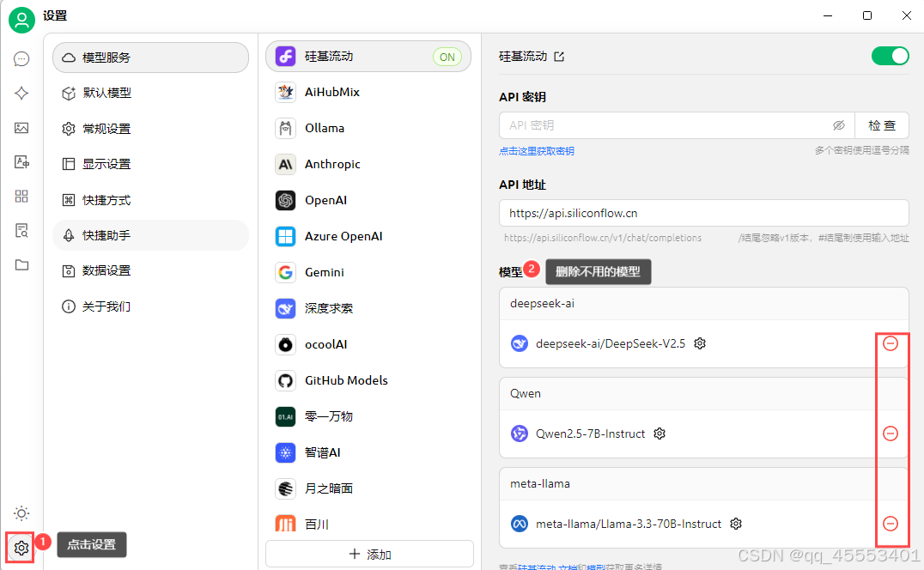Select the Anthropic provider
This screenshot has height=570, width=924.
(x=368, y=164)
